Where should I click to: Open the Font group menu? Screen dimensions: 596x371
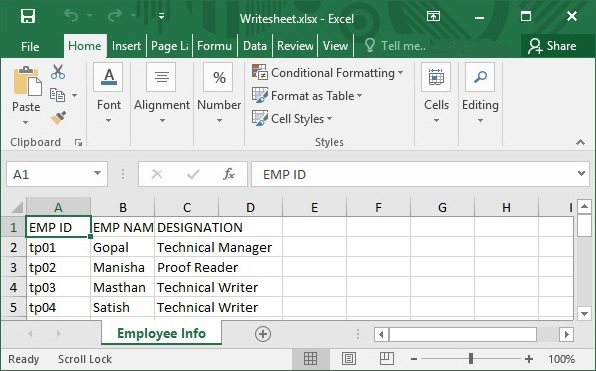(x=109, y=94)
